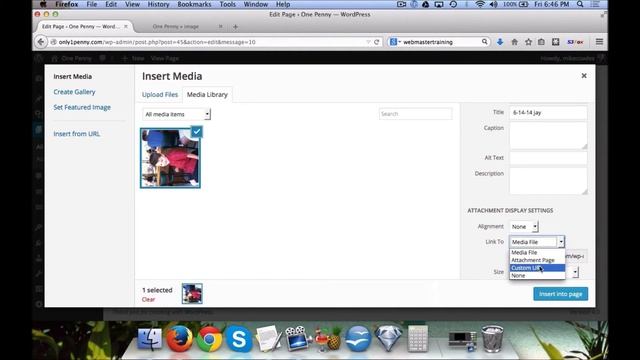Open the Size dropdown arrow
640x360 pixels.
[x=575, y=272]
